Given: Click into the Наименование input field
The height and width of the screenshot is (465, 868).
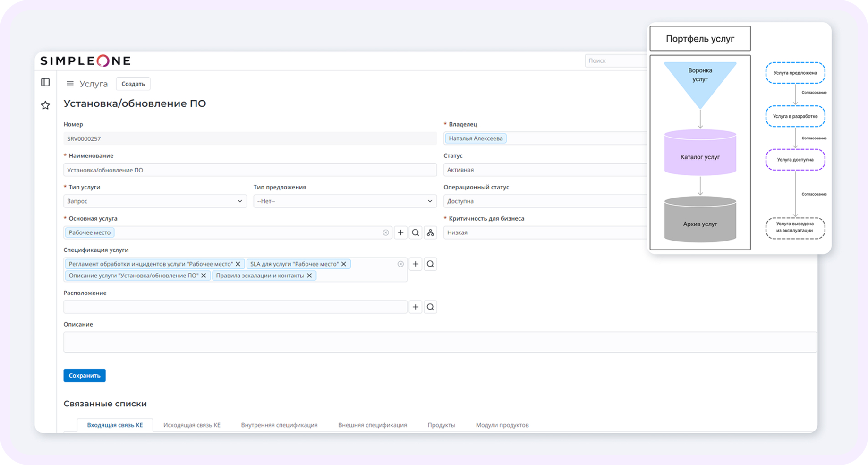Looking at the screenshot, I should 250,170.
